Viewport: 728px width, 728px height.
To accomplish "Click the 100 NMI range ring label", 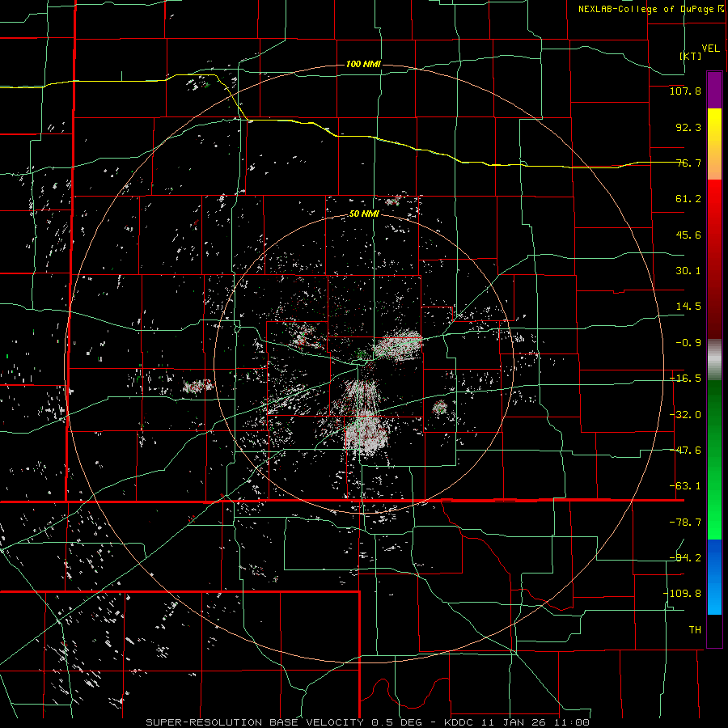I will [x=363, y=64].
